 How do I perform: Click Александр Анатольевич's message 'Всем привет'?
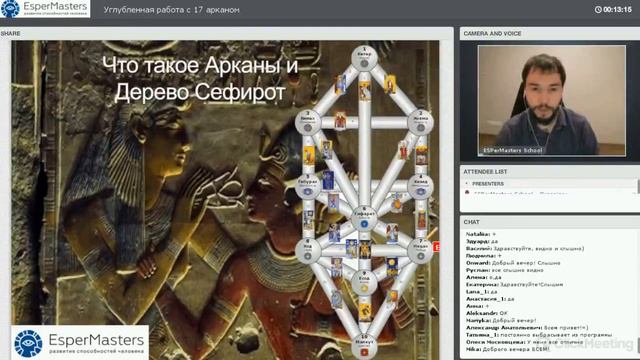527,328
